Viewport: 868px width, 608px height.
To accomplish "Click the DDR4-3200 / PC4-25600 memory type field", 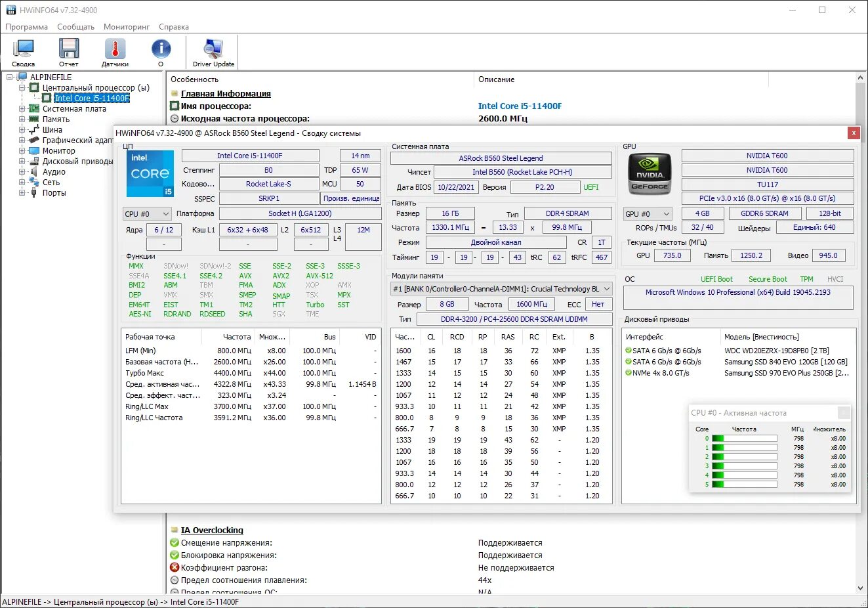I will [514, 319].
